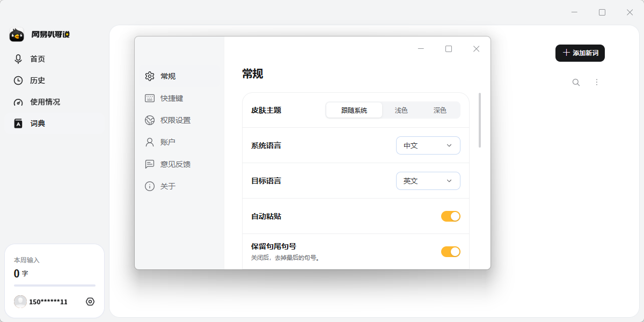644x322 pixels.
Task: Open 目标语言 dropdown showing 英文
Action: click(428, 181)
